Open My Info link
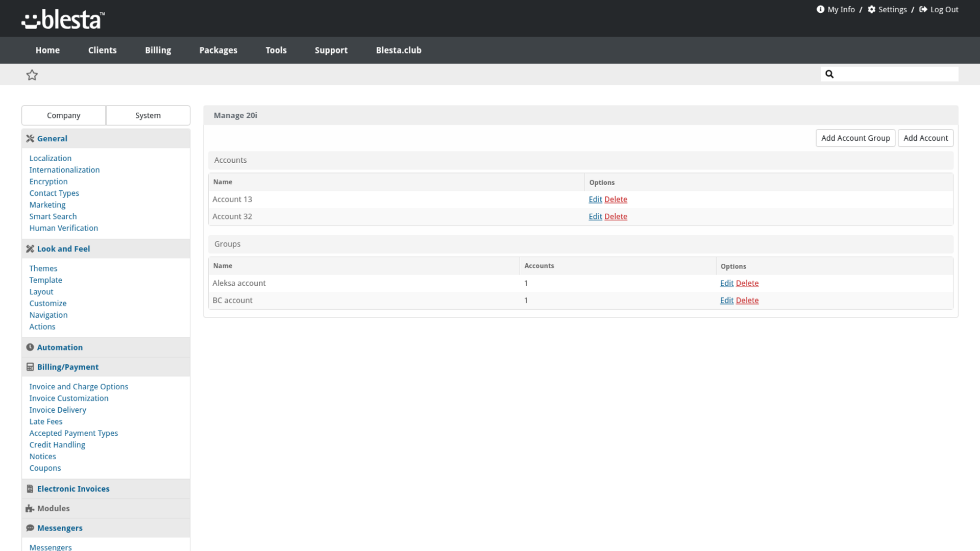The width and height of the screenshot is (980, 551). point(841,9)
